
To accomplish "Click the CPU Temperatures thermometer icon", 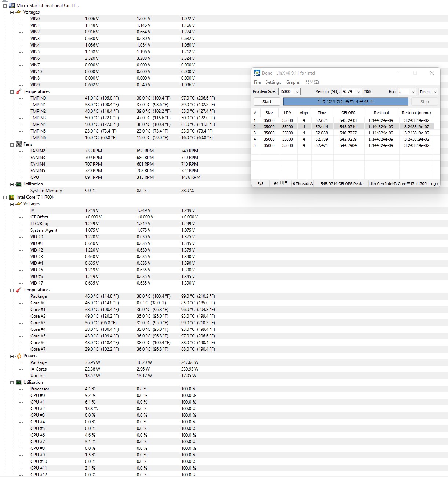I will [x=19, y=290].
